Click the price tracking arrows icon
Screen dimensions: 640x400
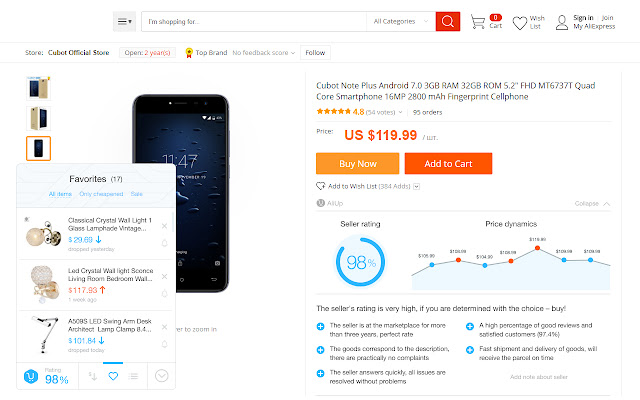point(92,376)
